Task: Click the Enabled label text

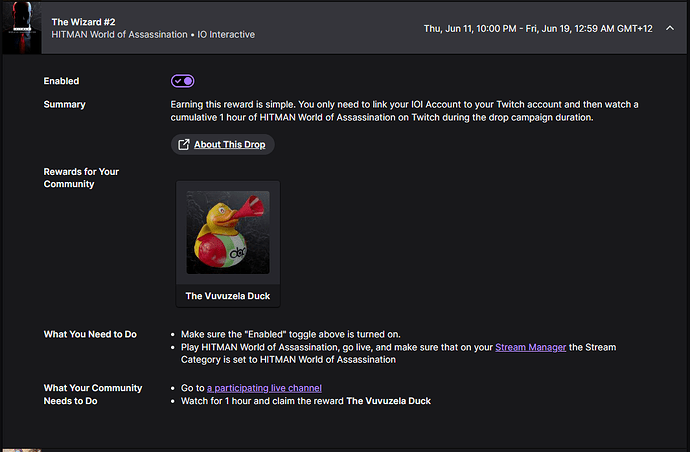Action: point(61,81)
